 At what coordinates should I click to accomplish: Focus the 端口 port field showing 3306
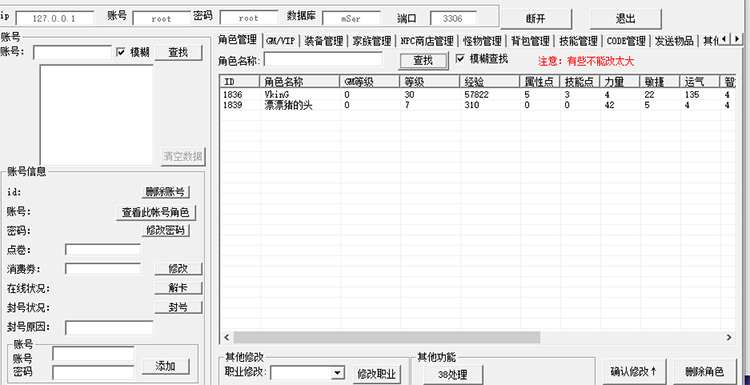[453, 19]
